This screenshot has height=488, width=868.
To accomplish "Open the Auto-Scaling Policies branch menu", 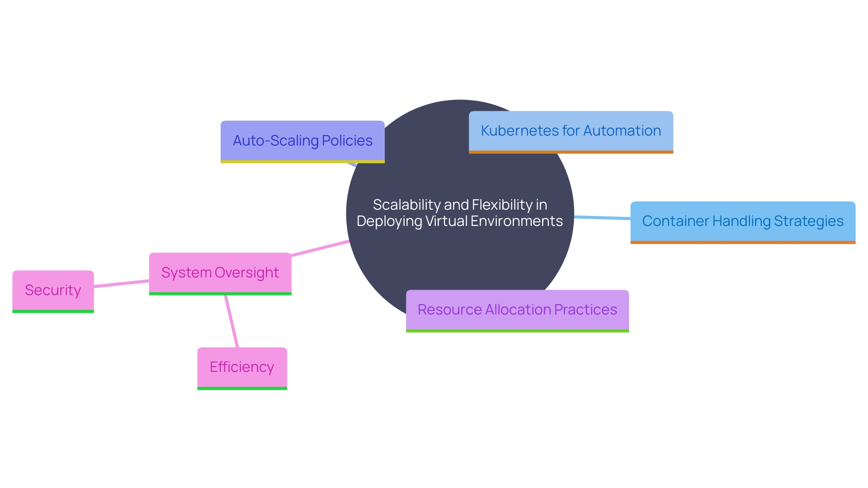I will pyautogui.click(x=304, y=140).
